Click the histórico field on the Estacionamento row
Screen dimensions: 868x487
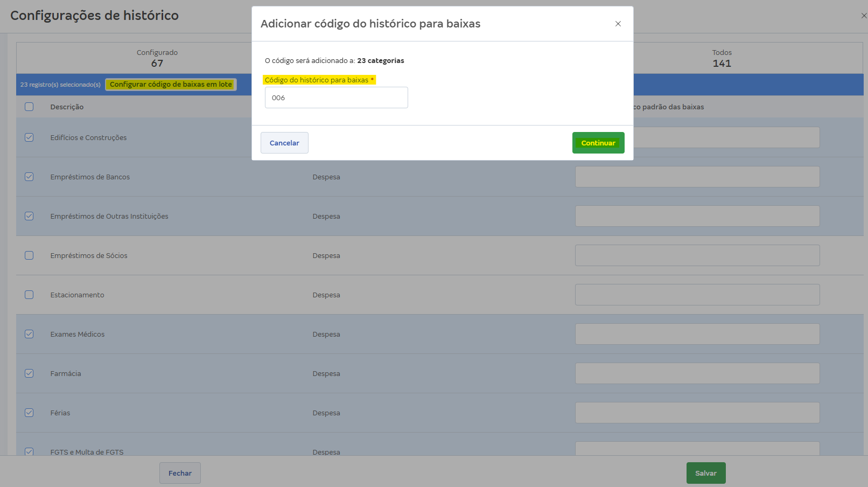[x=697, y=295]
